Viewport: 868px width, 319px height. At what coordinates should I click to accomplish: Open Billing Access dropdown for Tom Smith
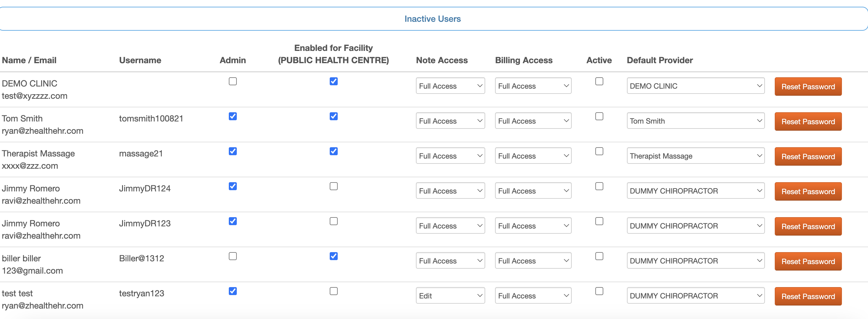(533, 121)
